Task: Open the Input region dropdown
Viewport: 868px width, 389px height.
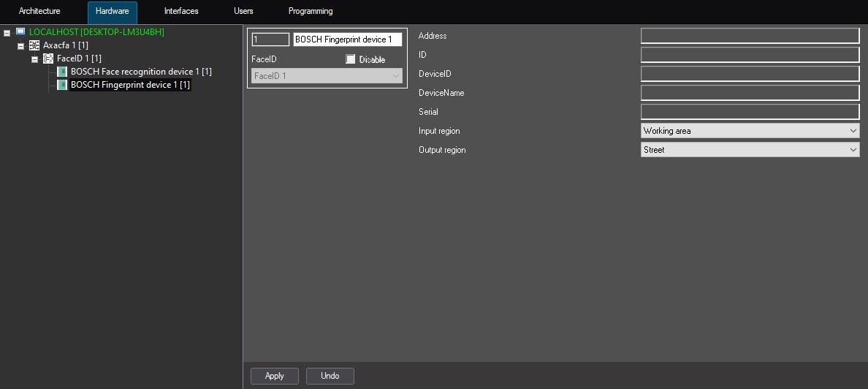Action: 750,131
